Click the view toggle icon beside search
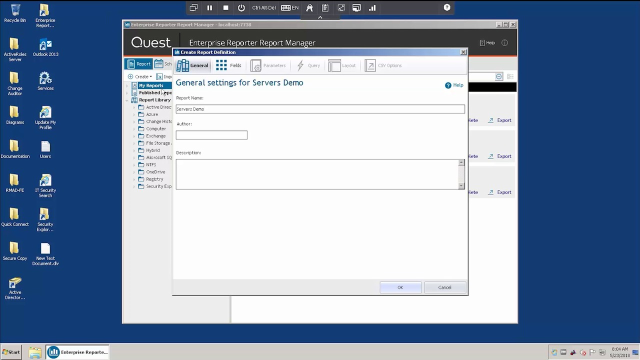Viewport: 640px width, 360px height. point(510,77)
